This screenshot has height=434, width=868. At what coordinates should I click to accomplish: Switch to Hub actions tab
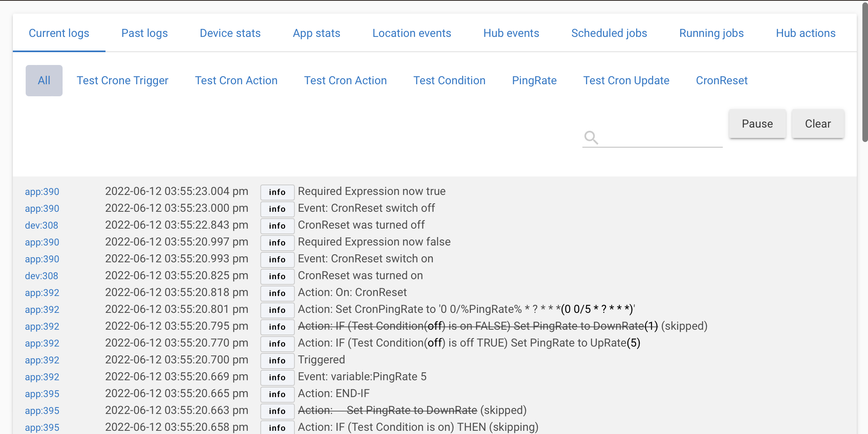(805, 33)
